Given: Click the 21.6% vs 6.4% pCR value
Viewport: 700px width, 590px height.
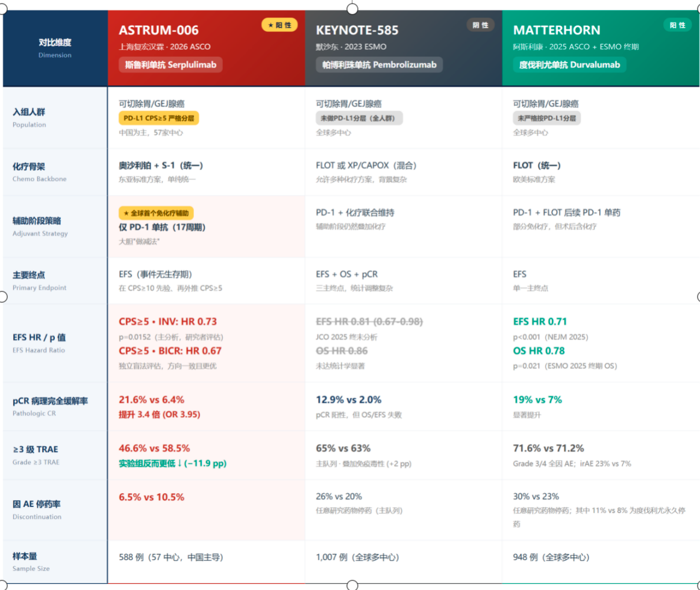Looking at the screenshot, I should 151,399.
